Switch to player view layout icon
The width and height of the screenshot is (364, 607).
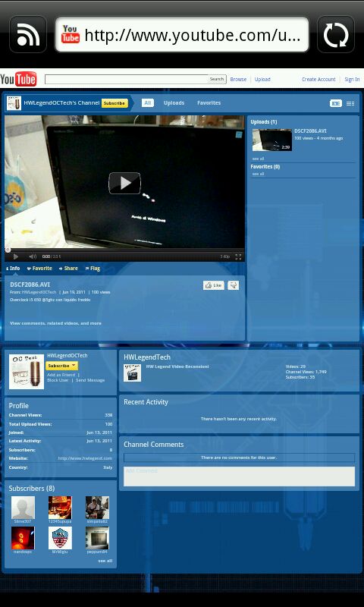[335, 103]
